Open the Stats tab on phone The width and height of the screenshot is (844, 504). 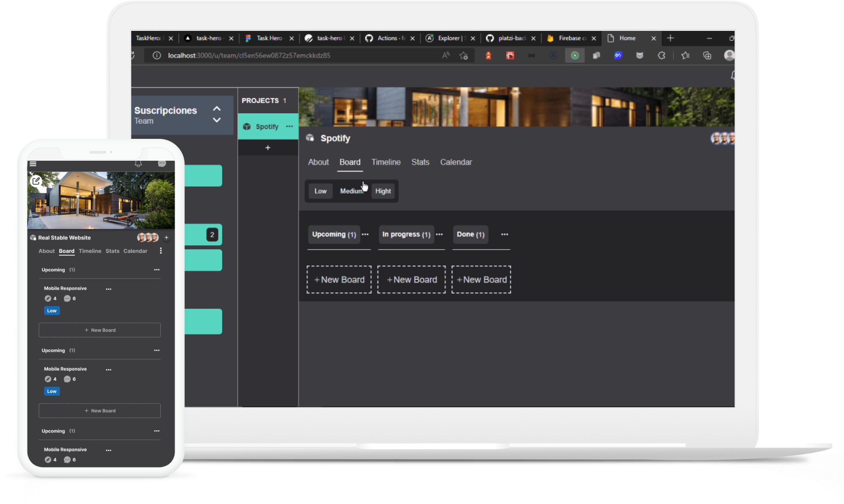[112, 251]
